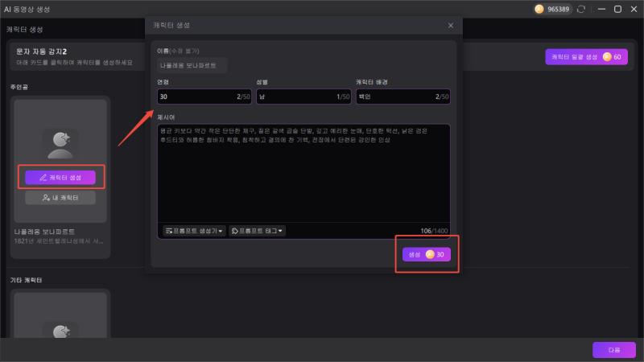Image resolution: width=644 pixels, height=362 pixels.
Task: Click the 106/1400 character counter
Action: (434, 231)
